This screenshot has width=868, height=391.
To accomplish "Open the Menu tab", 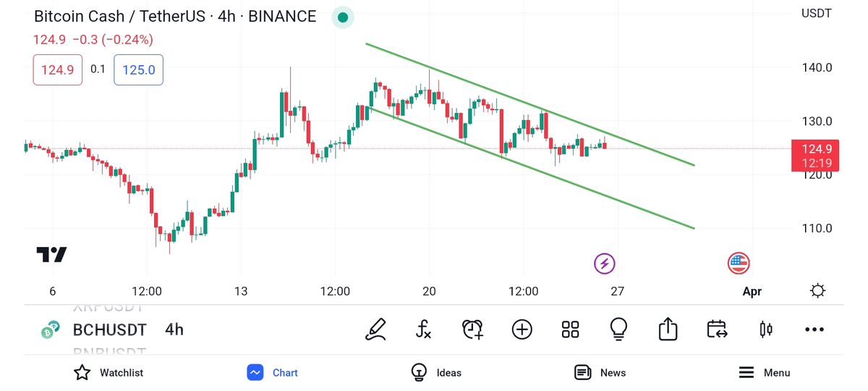I will click(x=764, y=373).
